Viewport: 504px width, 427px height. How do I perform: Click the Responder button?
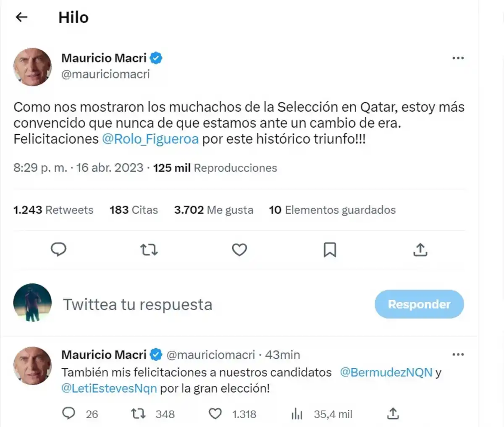[x=419, y=304]
